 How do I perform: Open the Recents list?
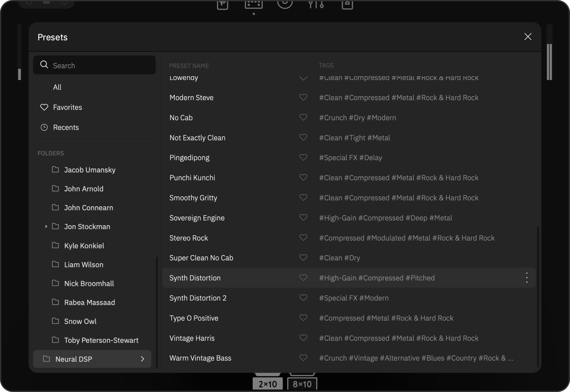click(x=66, y=127)
